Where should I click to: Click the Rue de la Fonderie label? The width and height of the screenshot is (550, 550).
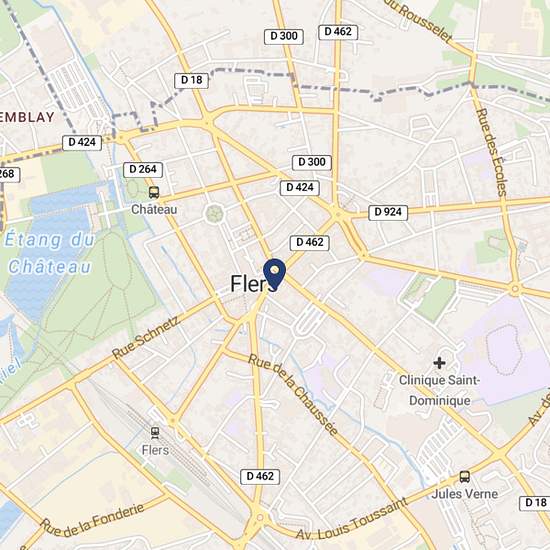[92, 519]
